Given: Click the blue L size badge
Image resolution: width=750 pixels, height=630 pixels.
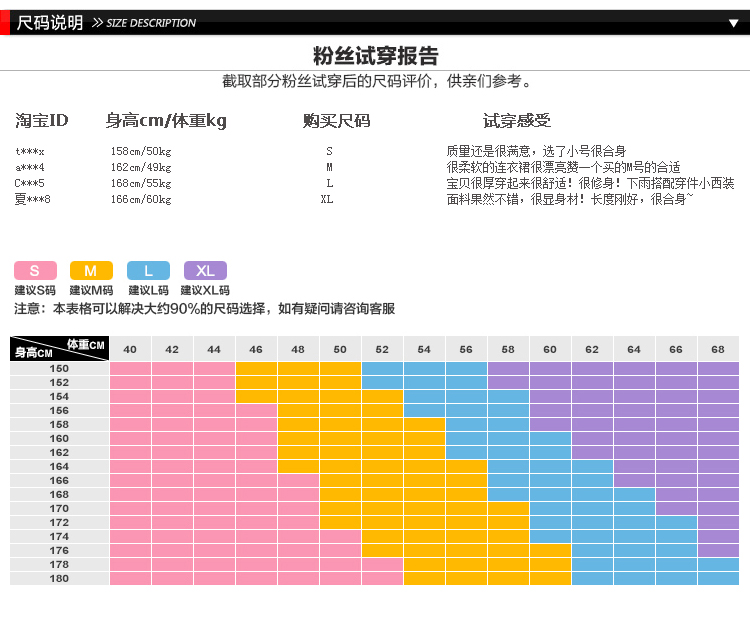Looking at the screenshot, I should click(148, 270).
